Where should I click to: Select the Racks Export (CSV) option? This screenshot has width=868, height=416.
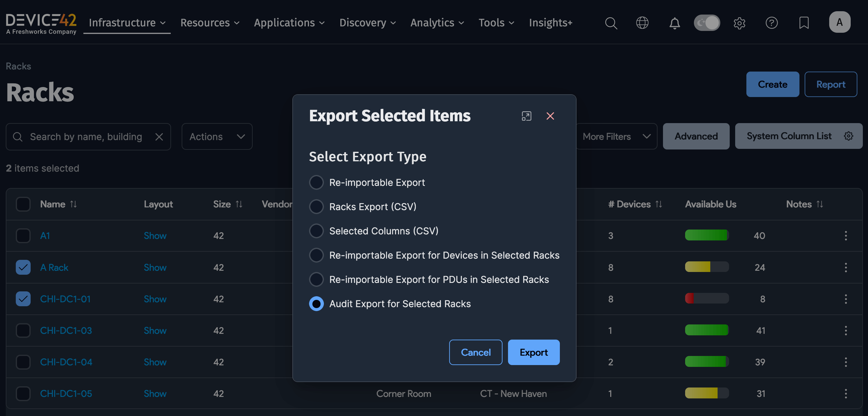point(316,206)
